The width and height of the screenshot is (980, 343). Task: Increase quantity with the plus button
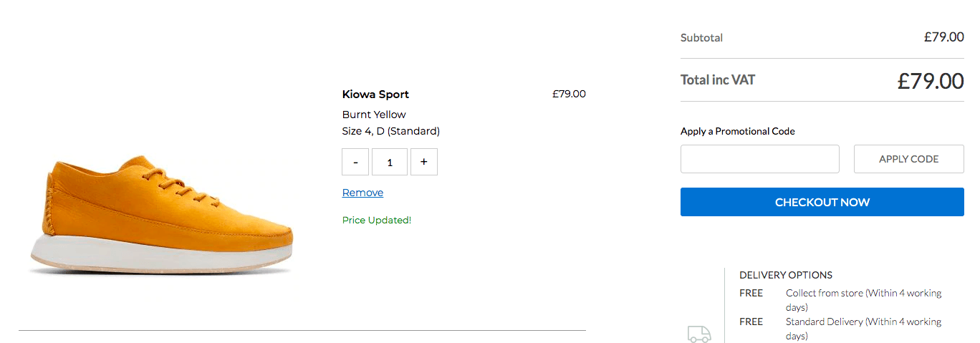[424, 162]
